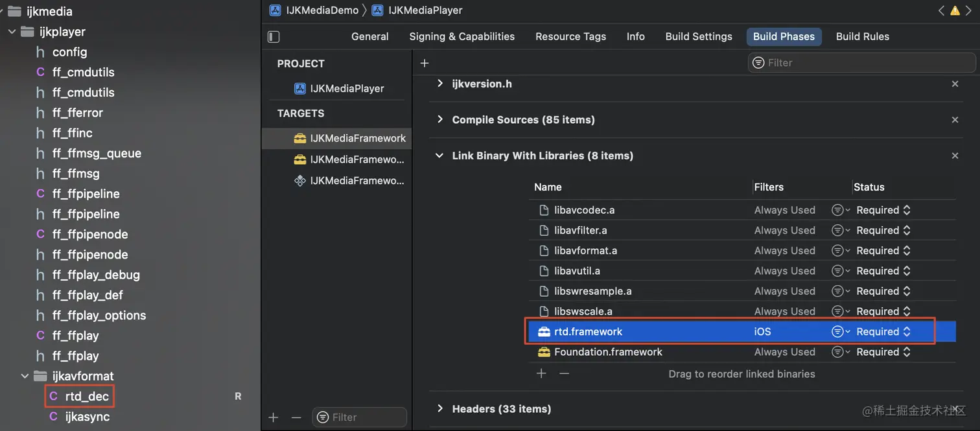Image resolution: width=980 pixels, height=431 pixels.
Task: Toggle the project/targets sidebar panel icon
Action: [x=274, y=37]
